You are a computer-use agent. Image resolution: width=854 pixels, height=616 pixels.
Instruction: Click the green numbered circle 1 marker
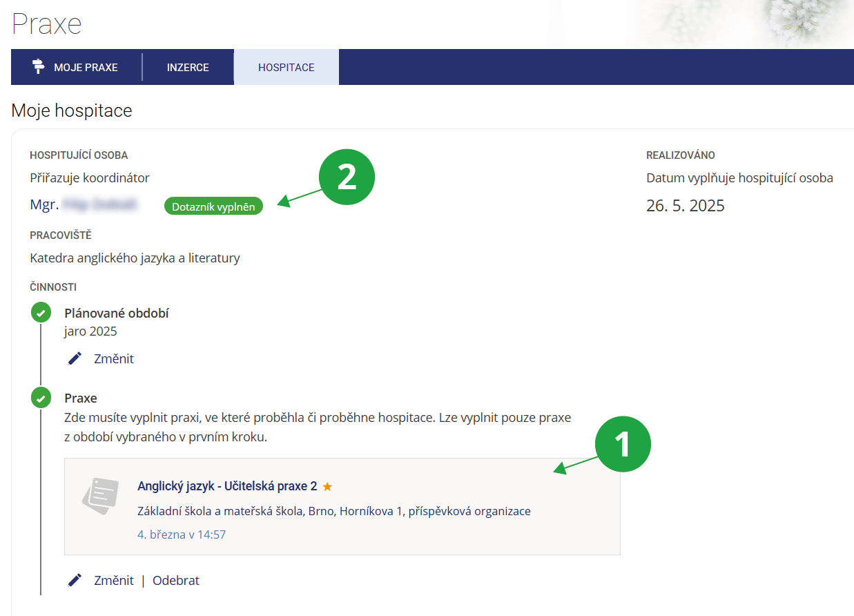tap(623, 444)
